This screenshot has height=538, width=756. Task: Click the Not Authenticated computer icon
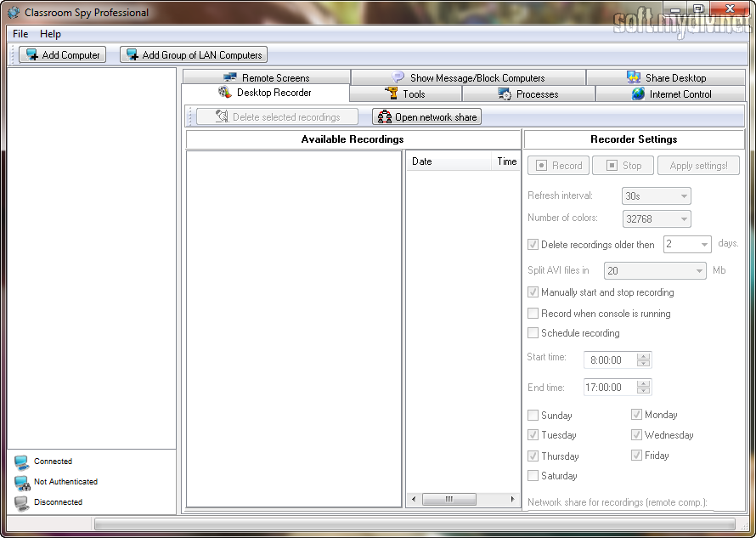[22, 483]
